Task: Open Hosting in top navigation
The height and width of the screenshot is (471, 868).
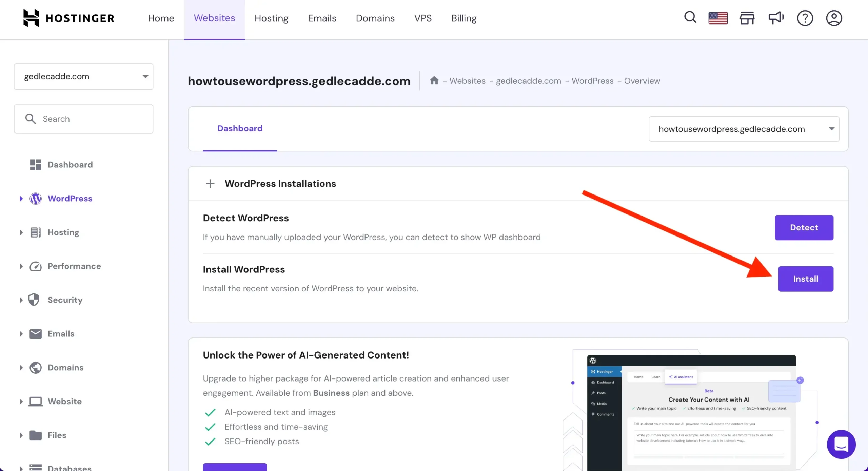Action: (271, 18)
